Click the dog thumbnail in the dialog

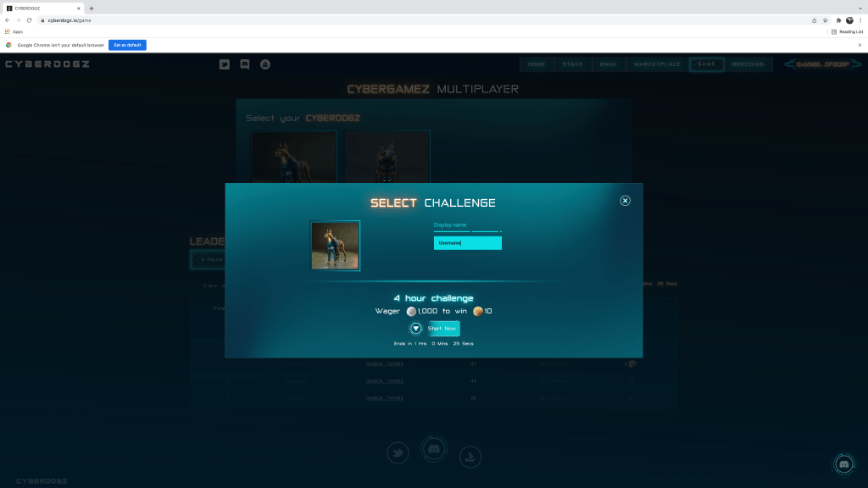pos(335,246)
